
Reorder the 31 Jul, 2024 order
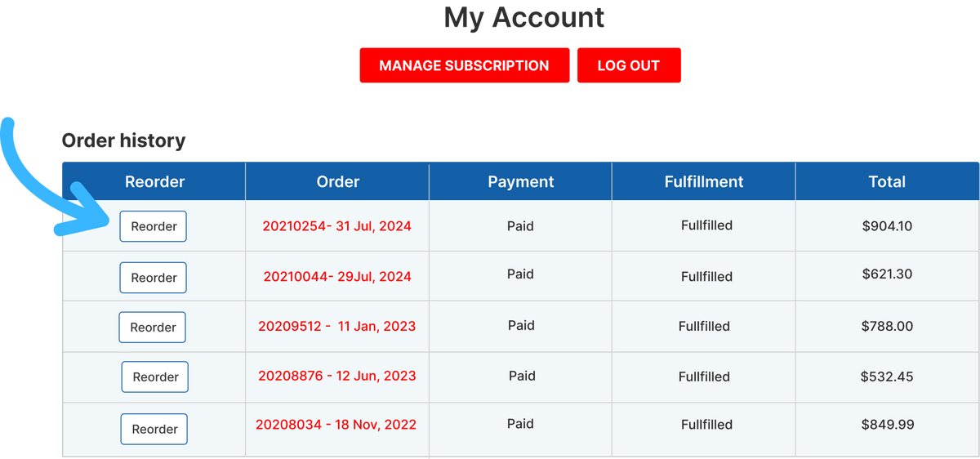(154, 226)
